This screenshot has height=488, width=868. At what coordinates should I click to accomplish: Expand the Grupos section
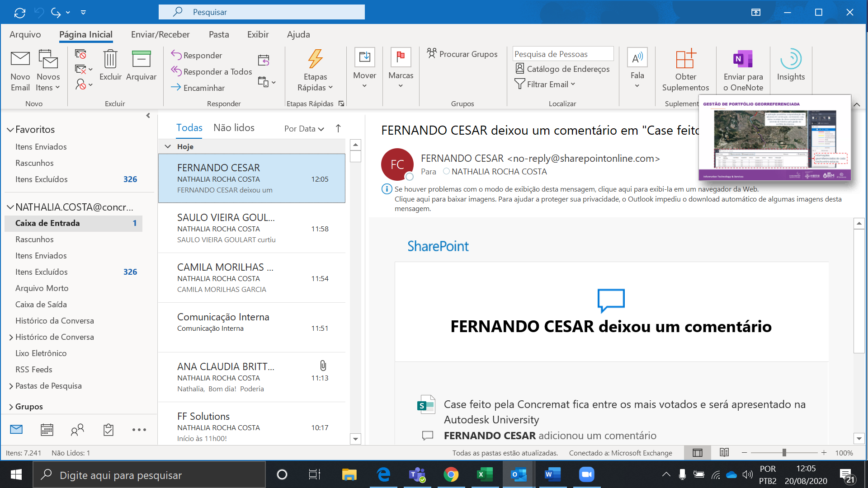click(x=28, y=406)
